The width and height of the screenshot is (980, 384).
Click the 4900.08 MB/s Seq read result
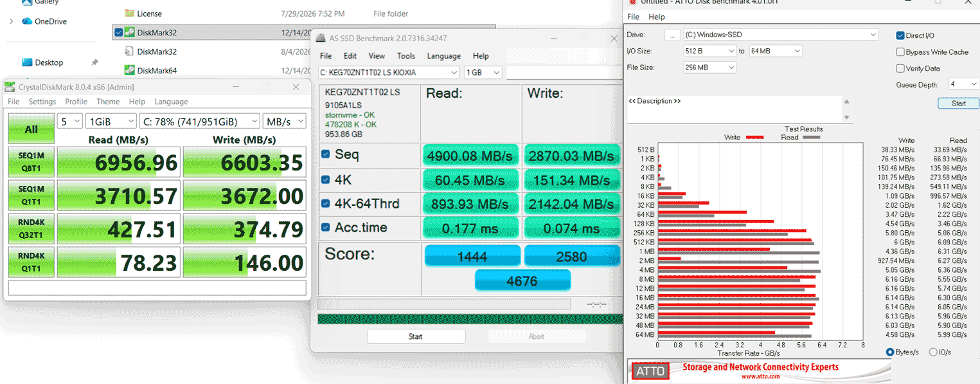point(470,156)
